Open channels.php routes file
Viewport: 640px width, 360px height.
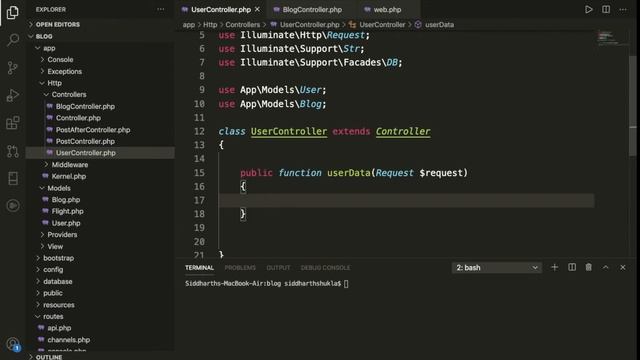tap(100, 340)
